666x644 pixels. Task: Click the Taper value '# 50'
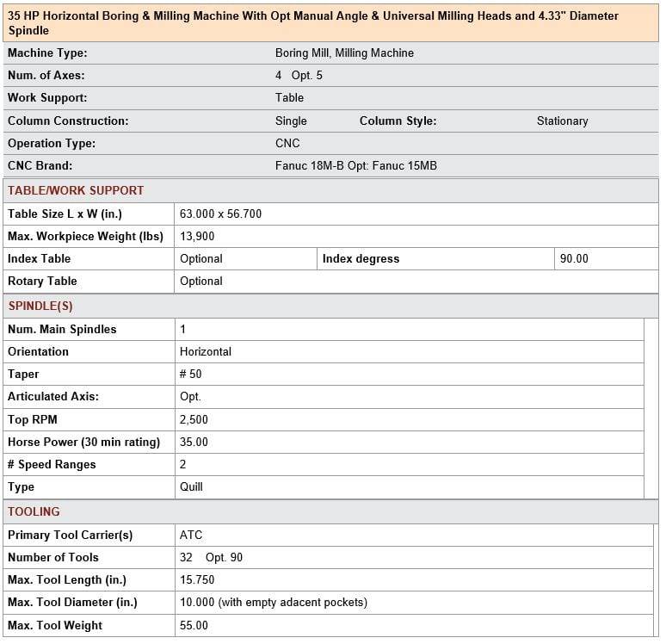(191, 375)
